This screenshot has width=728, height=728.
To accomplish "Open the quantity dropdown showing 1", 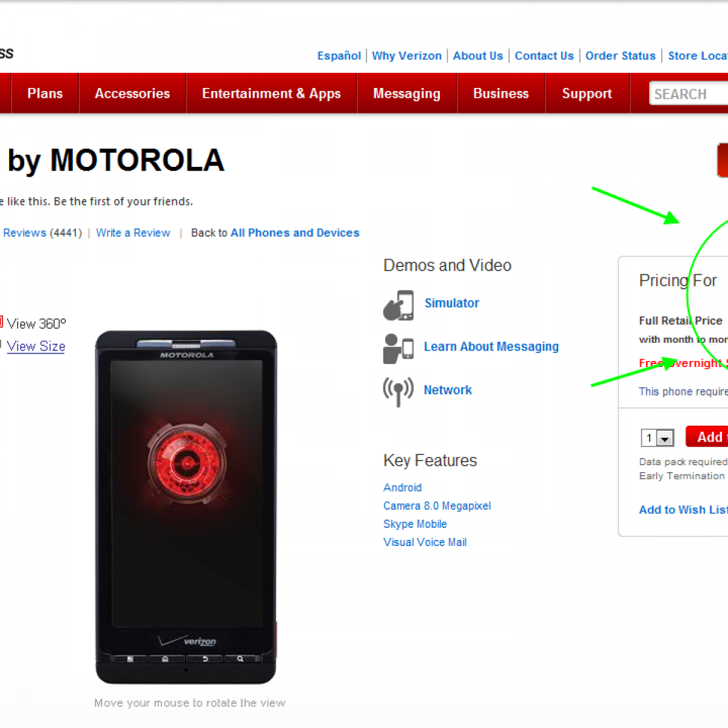I will pyautogui.click(x=658, y=437).
